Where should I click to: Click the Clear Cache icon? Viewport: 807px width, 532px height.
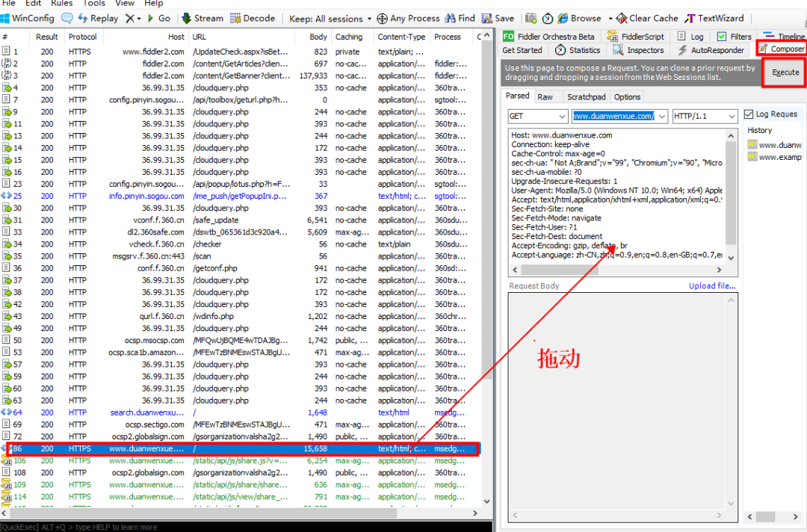coord(622,18)
